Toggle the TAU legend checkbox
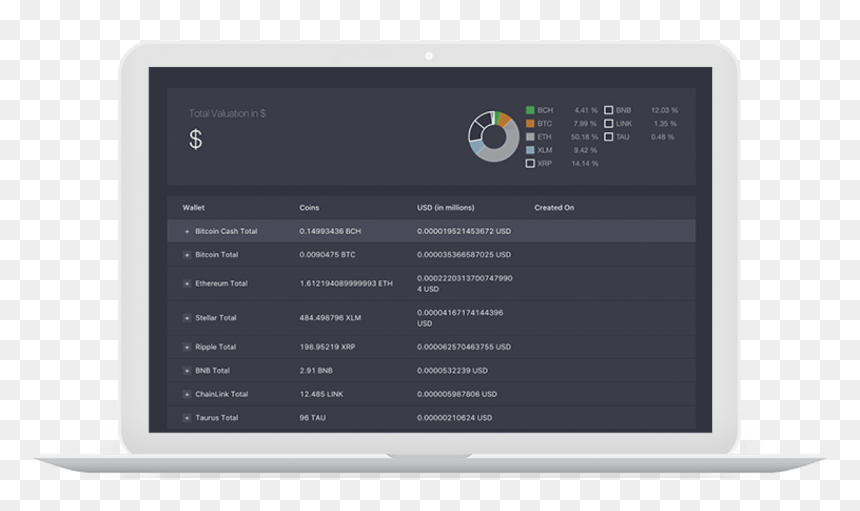860x511 pixels. [608, 137]
